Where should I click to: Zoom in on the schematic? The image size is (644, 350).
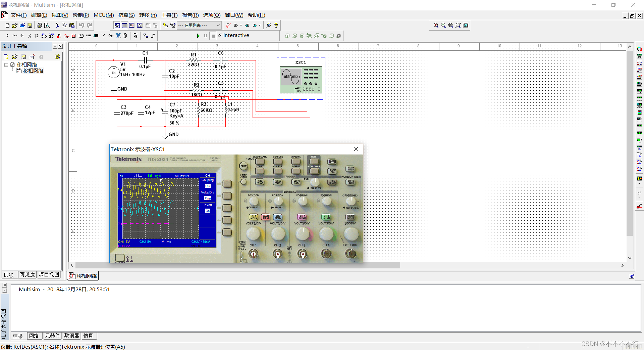pyautogui.click(x=436, y=26)
